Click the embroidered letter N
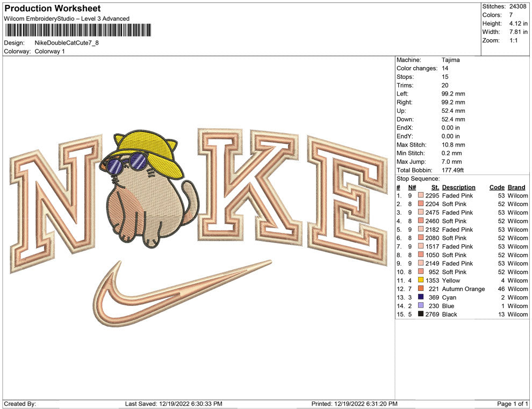Screen dimensions: 532x409 (56, 203)
